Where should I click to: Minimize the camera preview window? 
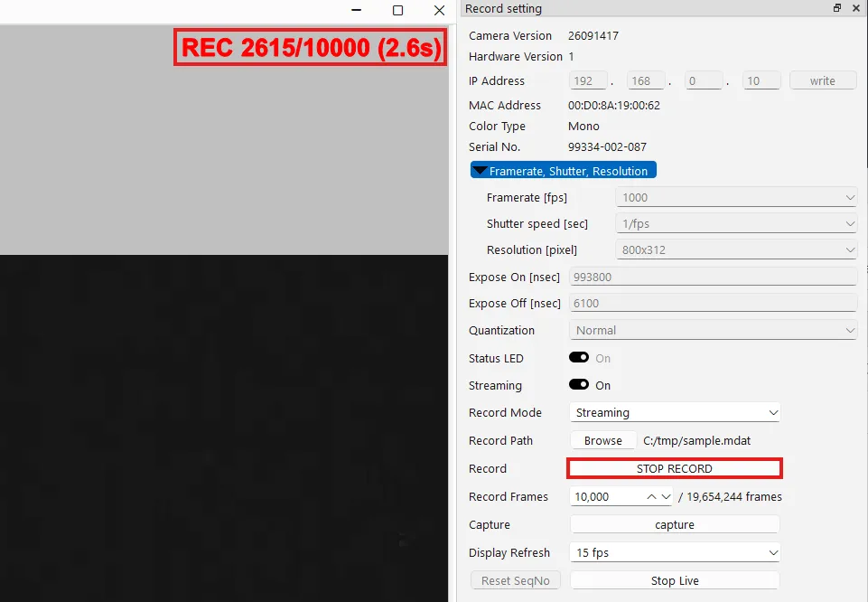(357, 10)
